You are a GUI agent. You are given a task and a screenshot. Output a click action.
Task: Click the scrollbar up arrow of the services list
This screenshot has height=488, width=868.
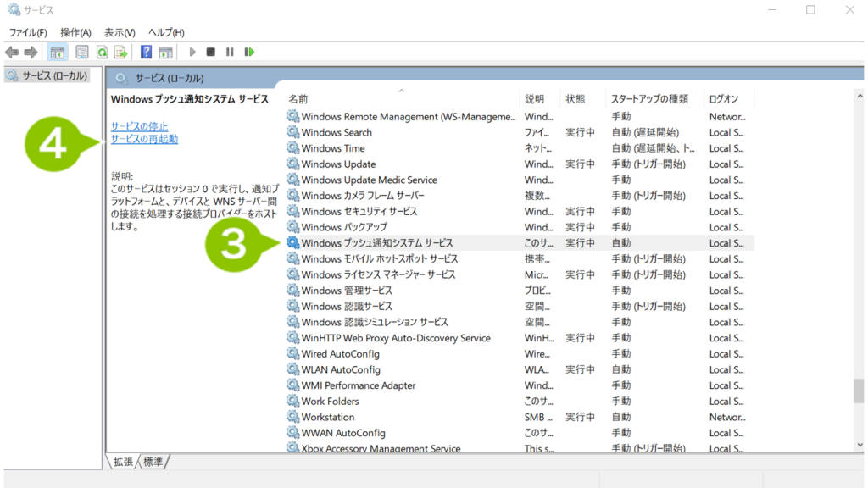[x=860, y=97]
